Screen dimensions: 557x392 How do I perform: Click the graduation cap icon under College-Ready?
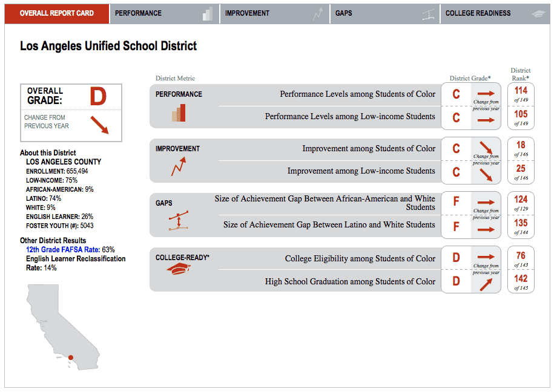tap(178, 269)
